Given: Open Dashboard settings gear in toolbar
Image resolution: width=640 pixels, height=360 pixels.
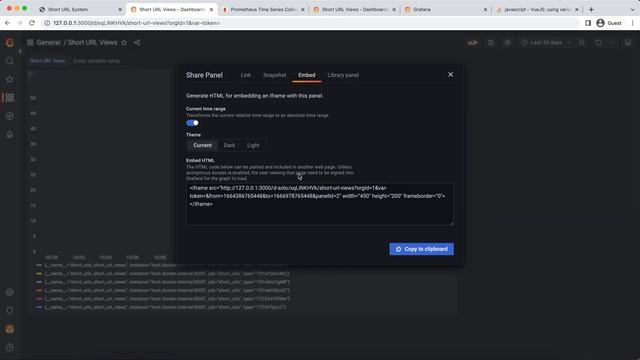Looking at the screenshot, I should pos(507,42).
